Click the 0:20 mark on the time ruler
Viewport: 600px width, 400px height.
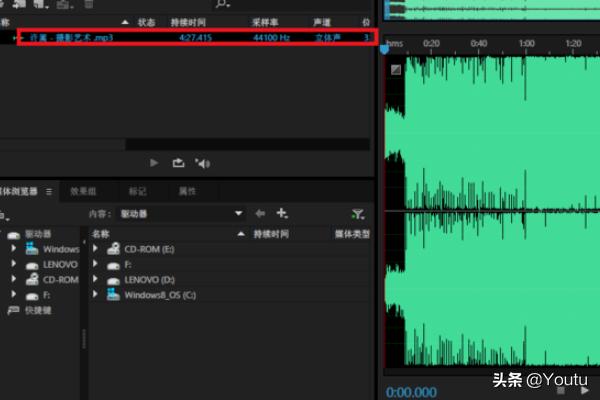[431, 43]
